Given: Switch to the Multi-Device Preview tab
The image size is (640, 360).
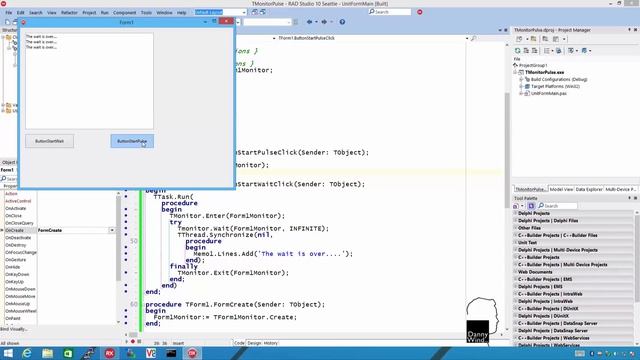Looking at the screenshot, I should (620, 189).
